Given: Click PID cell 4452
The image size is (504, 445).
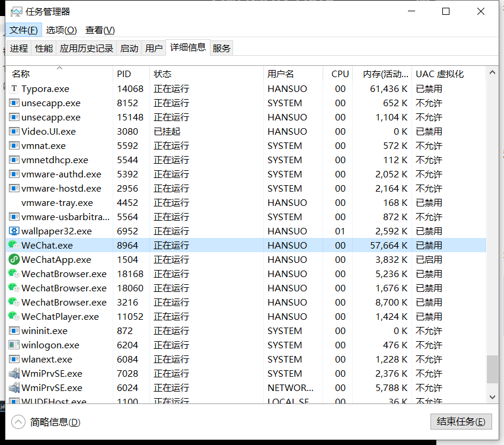Looking at the screenshot, I should coord(127,202).
